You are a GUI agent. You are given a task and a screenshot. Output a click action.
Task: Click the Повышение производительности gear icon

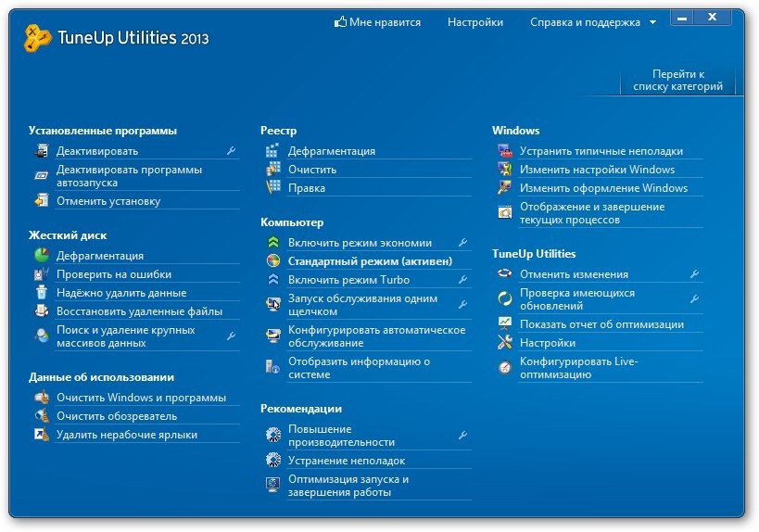[273, 435]
